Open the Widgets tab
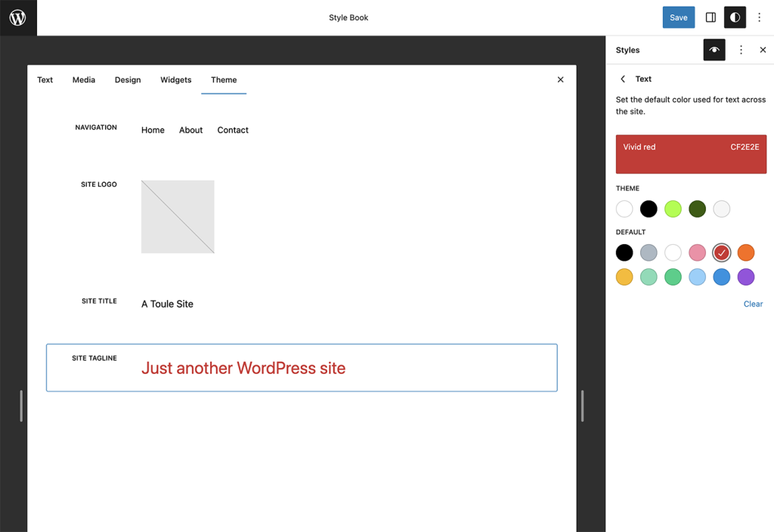 [x=175, y=79]
